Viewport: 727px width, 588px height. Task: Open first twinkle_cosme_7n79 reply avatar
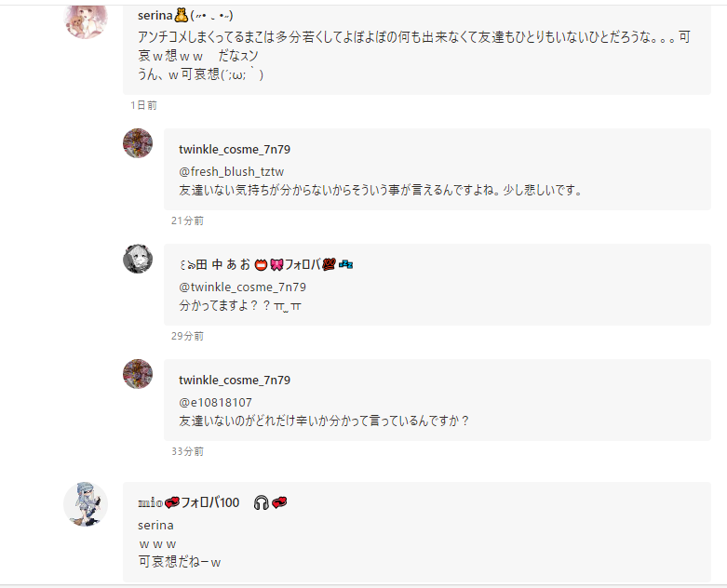138,143
